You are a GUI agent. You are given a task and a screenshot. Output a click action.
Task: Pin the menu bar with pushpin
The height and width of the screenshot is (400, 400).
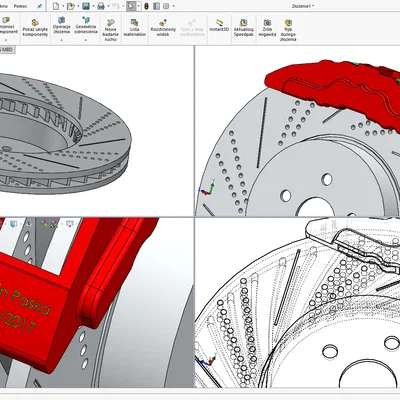click(39, 6)
